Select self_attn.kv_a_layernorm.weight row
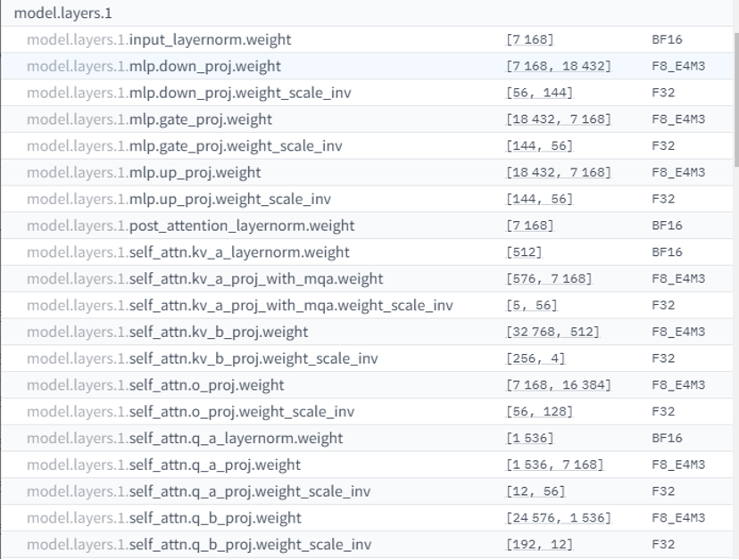Viewport: 739px width, 560px height. (367, 252)
